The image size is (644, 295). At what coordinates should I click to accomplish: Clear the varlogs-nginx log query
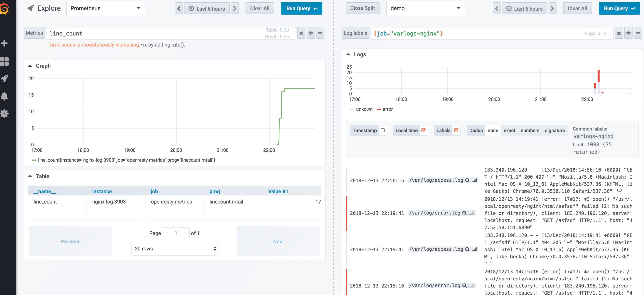tap(619, 33)
